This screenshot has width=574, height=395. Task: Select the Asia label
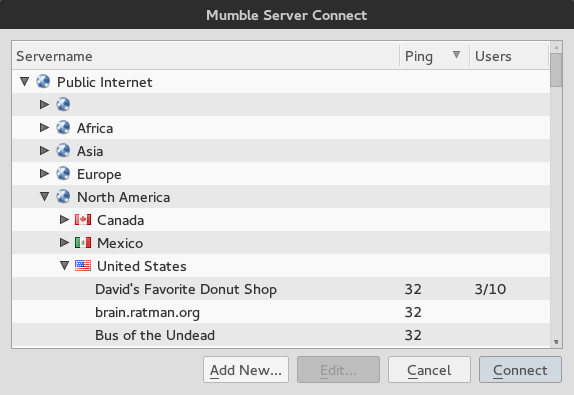click(90, 151)
